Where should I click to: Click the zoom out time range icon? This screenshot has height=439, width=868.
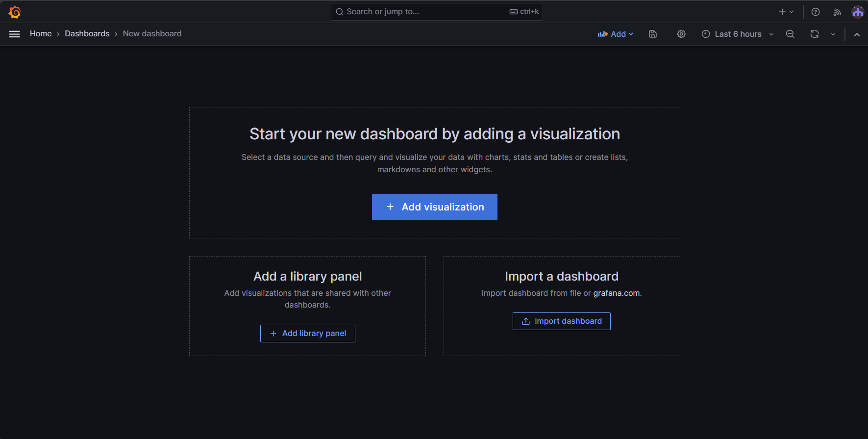coord(790,34)
